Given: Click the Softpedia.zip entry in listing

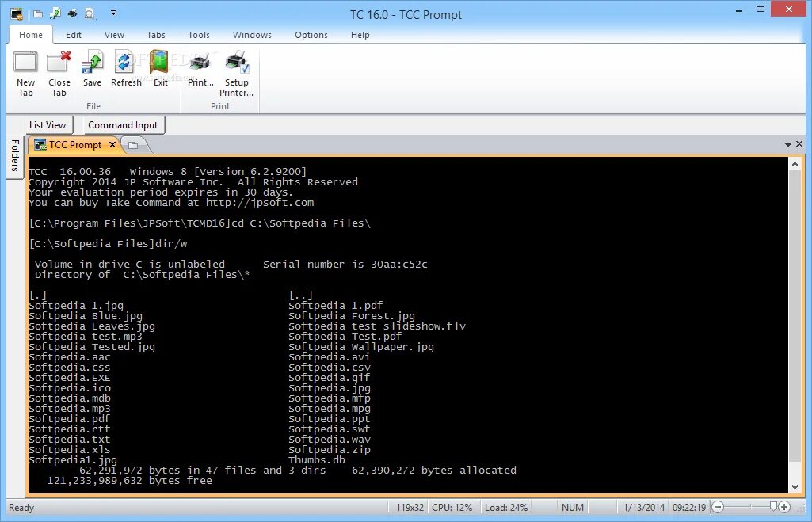Looking at the screenshot, I should (330, 449).
